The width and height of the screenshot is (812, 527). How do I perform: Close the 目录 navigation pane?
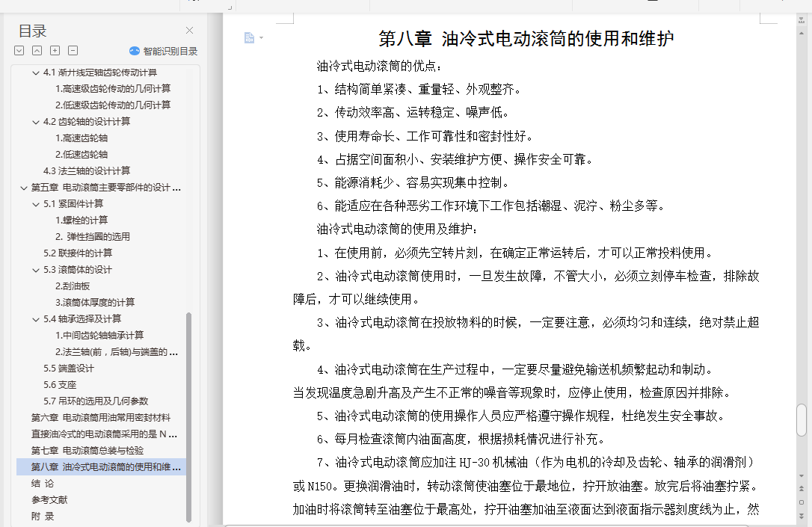click(x=189, y=31)
